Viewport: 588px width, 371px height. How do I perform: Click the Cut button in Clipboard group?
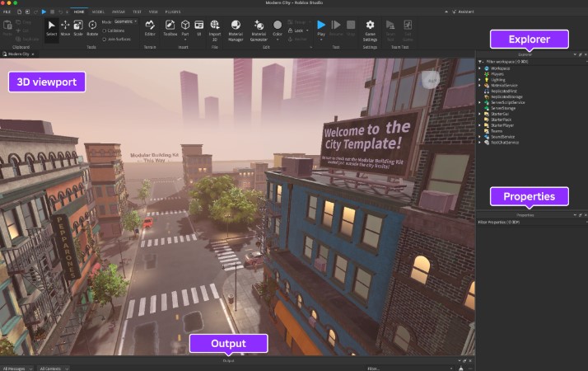click(x=22, y=31)
